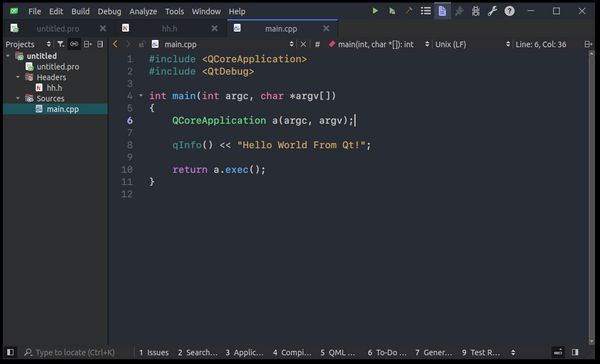
Task: Open the Debug menu
Action: [x=109, y=11]
